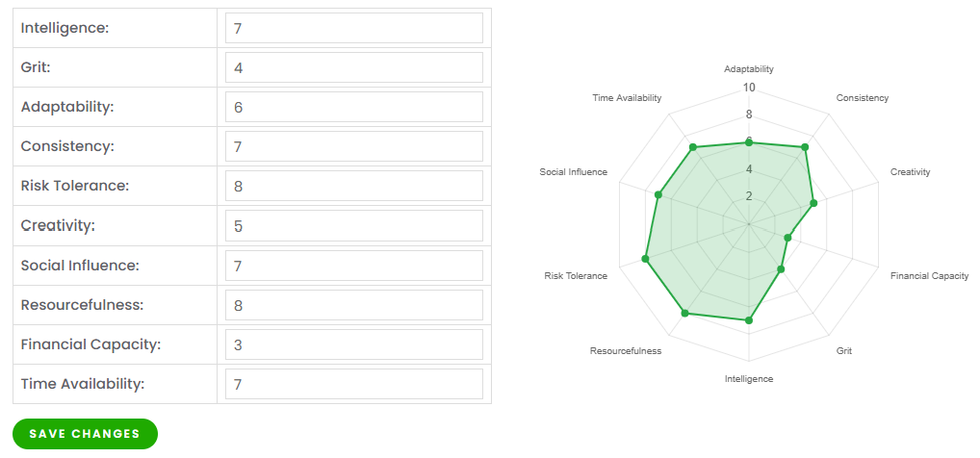980x458 pixels.
Task: Click the Intelligence value input field
Action: click(353, 28)
